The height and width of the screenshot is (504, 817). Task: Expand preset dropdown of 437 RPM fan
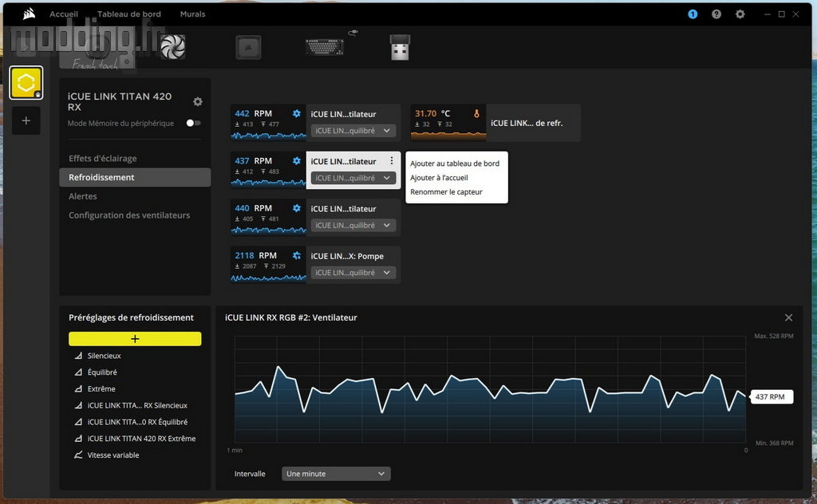[x=353, y=178]
